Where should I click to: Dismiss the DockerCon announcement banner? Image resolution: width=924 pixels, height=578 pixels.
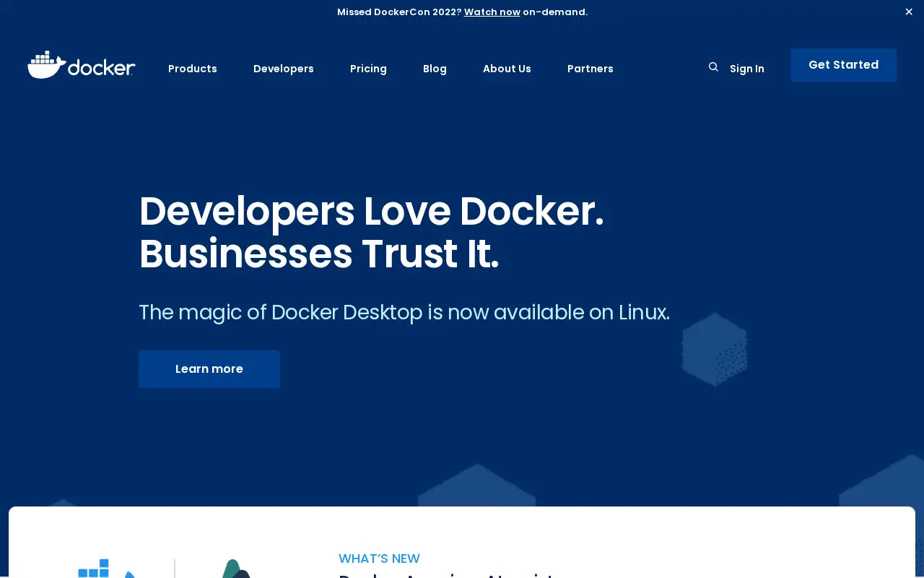tap(909, 12)
